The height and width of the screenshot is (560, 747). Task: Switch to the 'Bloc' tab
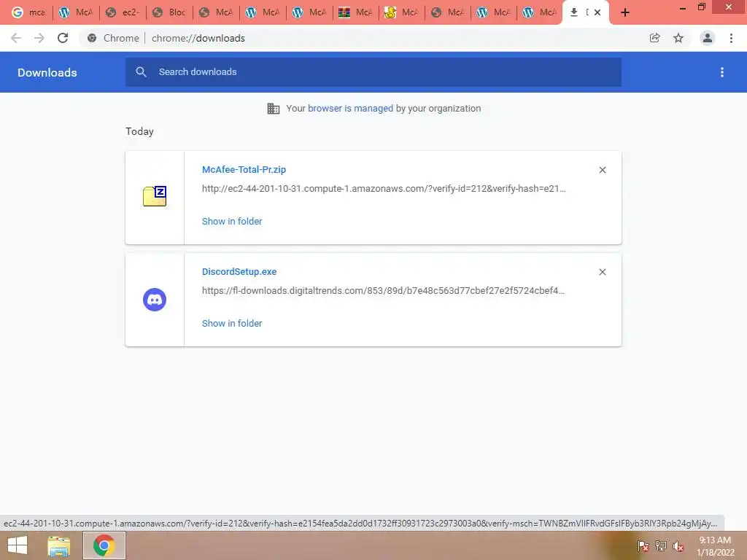(169, 12)
